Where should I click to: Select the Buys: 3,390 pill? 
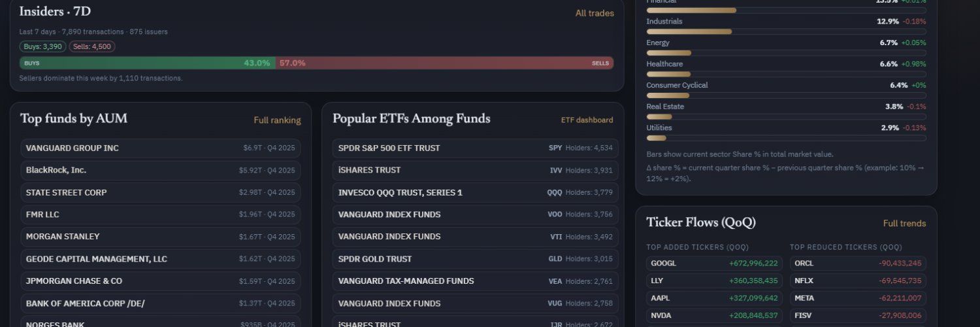43,46
